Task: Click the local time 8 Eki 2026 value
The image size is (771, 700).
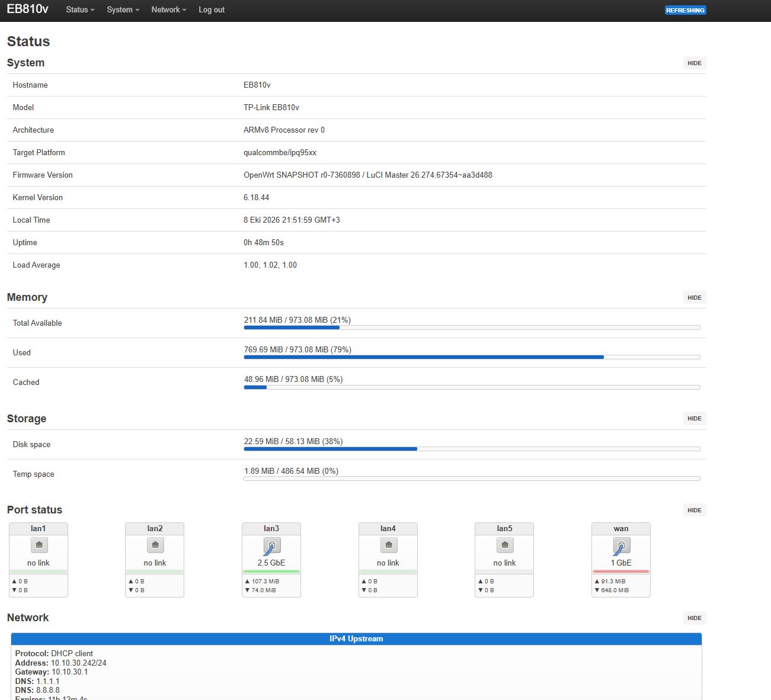Action: pos(292,220)
